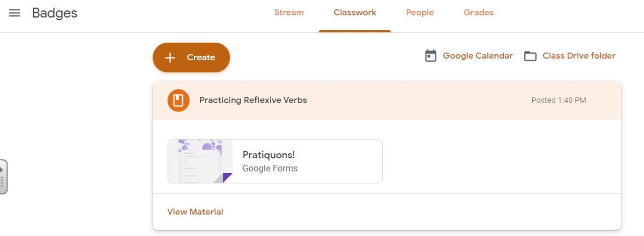Go to the Grades tab
This screenshot has height=236, width=644.
(x=478, y=13)
